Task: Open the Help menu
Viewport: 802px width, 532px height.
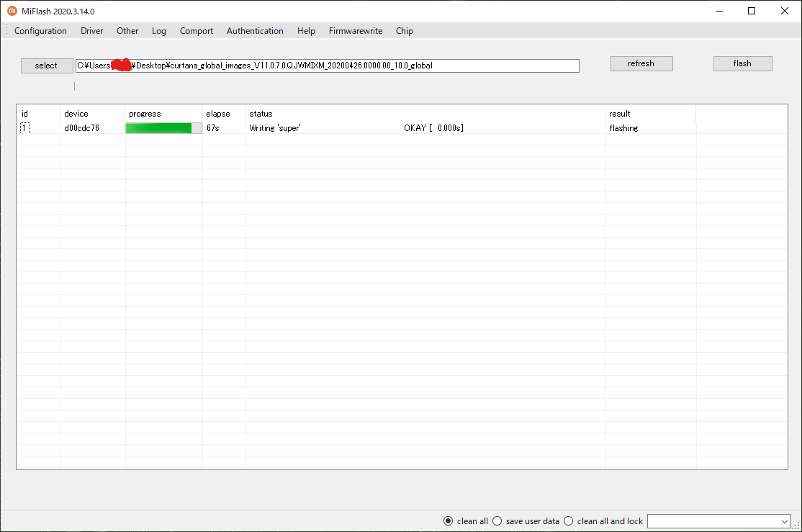Action: 306,31
